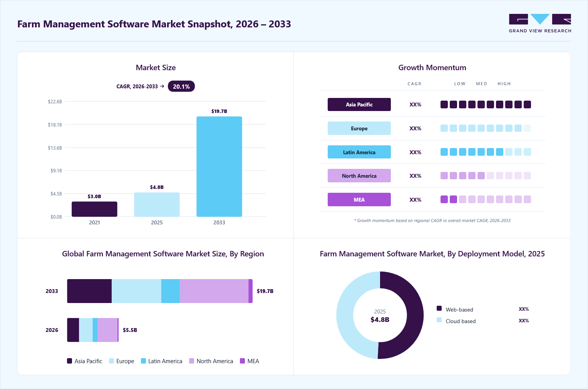588x389 pixels.
Task: Click the $3.0B label above 2021 bar
Action: pos(94,196)
